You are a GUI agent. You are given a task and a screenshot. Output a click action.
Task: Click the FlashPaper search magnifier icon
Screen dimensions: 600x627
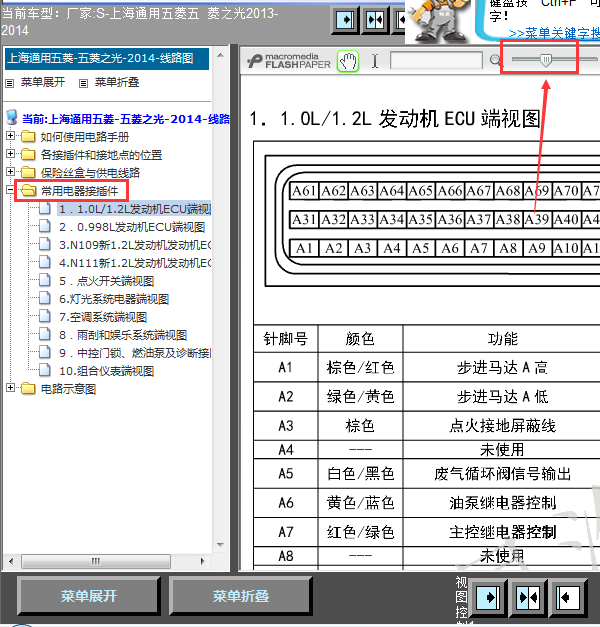pyautogui.click(x=495, y=60)
